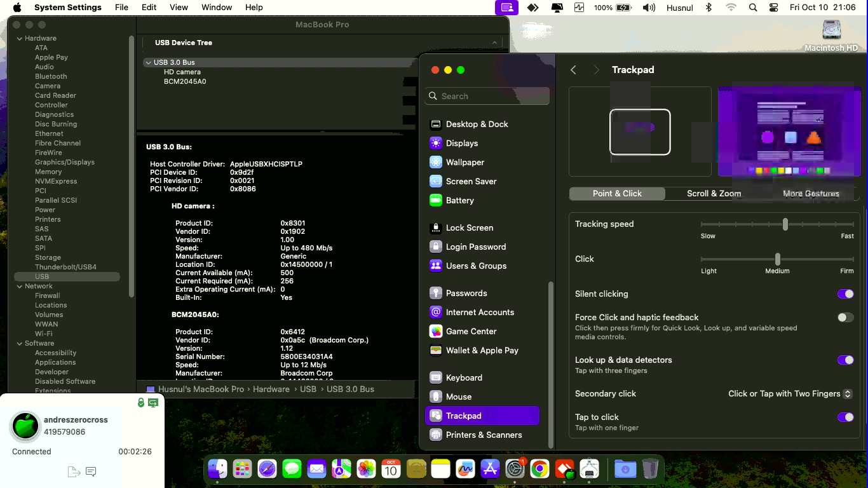Collapse the Hardware tree section
Viewport: 868px width, 488px height.
[20, 39]
